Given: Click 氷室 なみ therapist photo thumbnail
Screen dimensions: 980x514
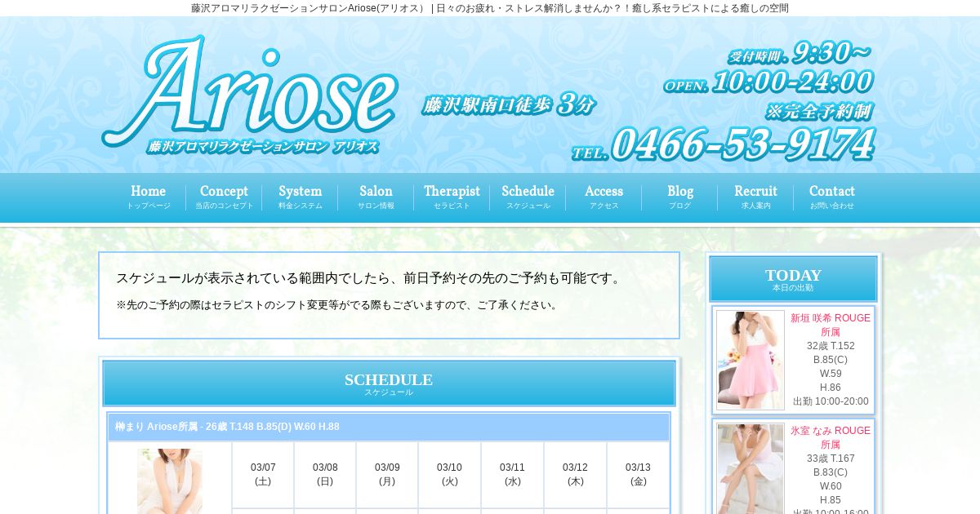Looking at the screenshot, I should coord(751,468).
